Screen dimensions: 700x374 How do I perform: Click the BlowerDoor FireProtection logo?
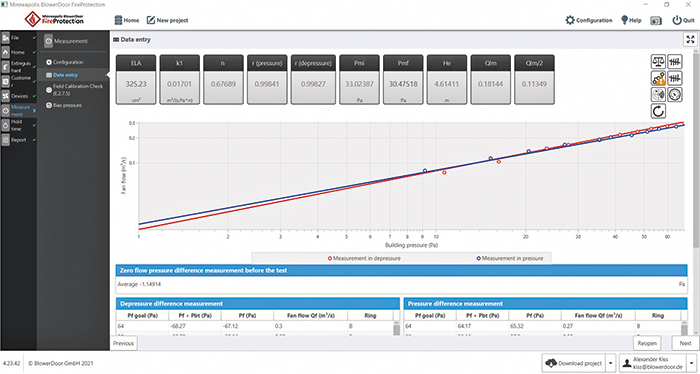coord(54,19)
